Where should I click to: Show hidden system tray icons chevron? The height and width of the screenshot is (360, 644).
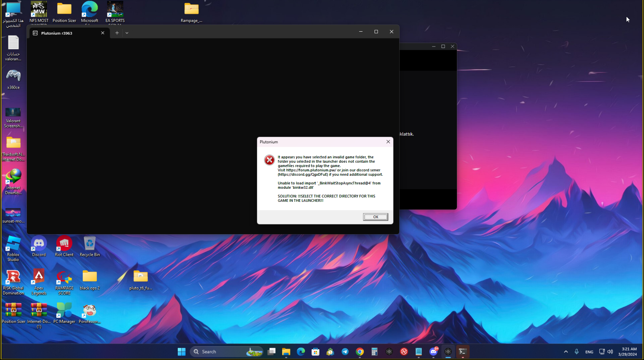[566, 352]
